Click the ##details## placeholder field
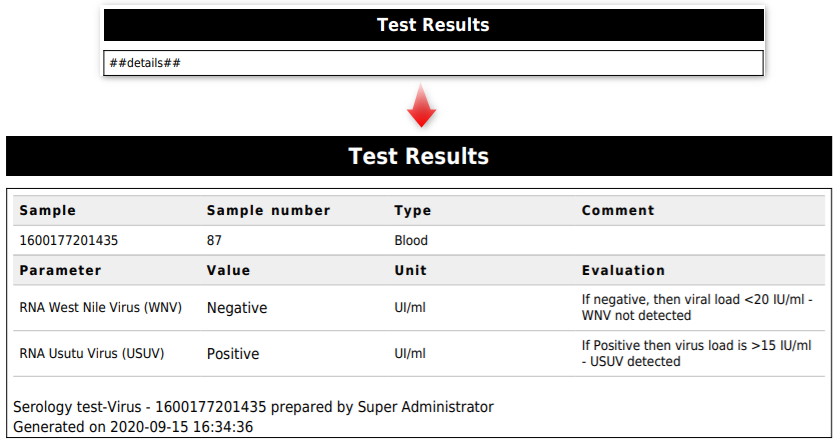The height and width of the screenshot is (440, 836). point(433,63)
